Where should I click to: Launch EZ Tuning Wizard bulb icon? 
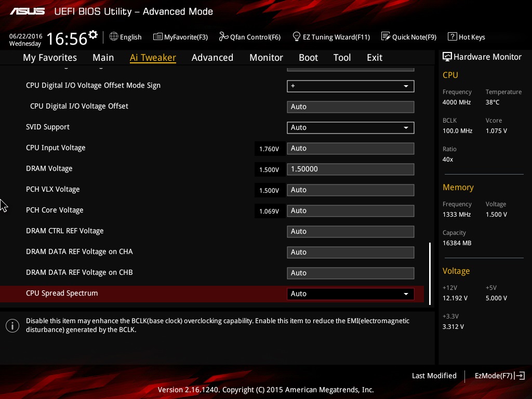pos(297,37)
